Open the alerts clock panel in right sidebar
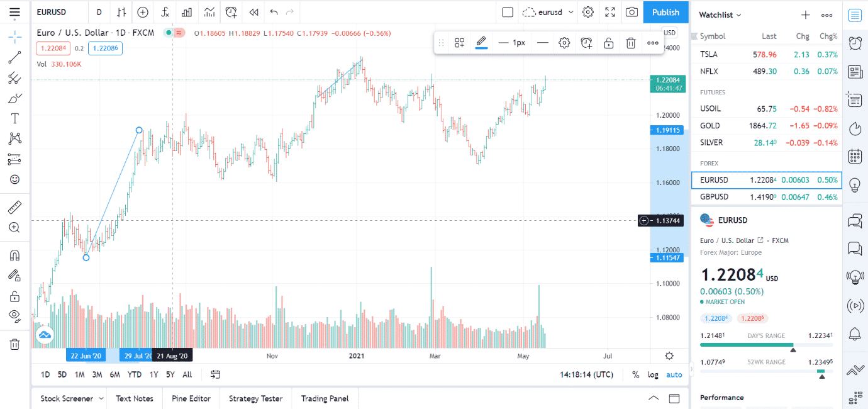This screenshot has width=868, height=409. pos(855,43)
